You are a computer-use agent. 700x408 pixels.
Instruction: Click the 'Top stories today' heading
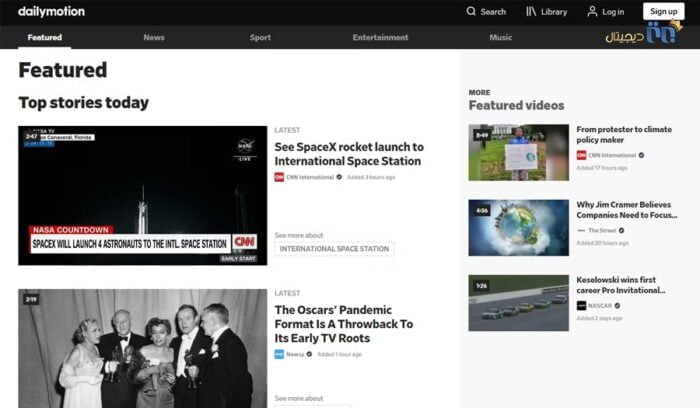tap(83, 103)
